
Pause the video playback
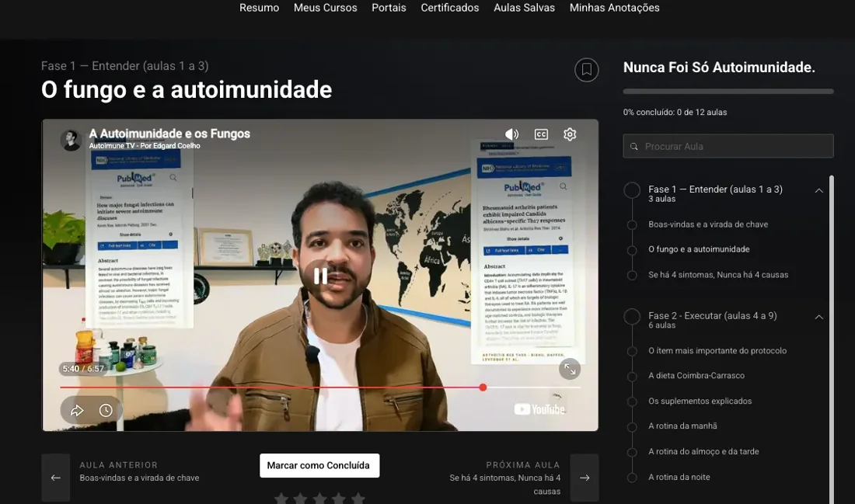coord(320,276)
